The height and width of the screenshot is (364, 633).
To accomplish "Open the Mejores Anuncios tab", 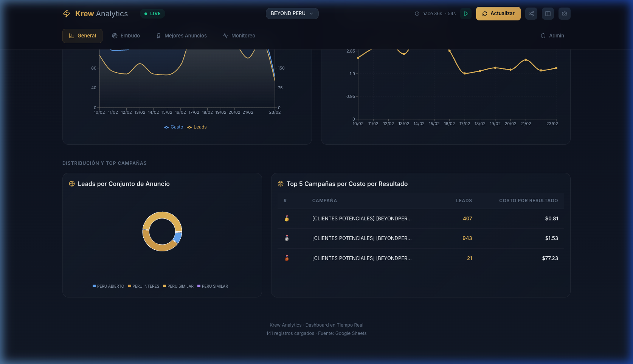I will [x=182, y=36].
